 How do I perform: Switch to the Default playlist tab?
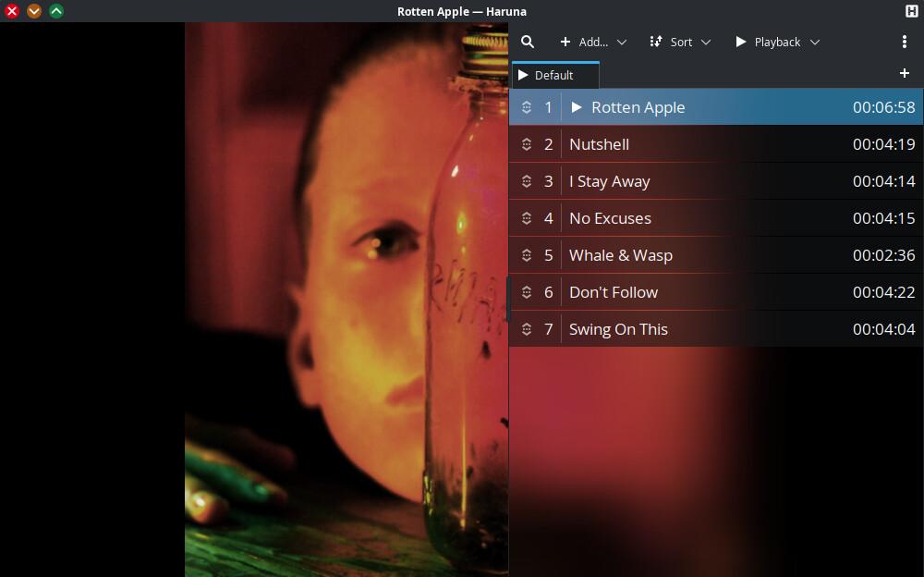point(555,75)
